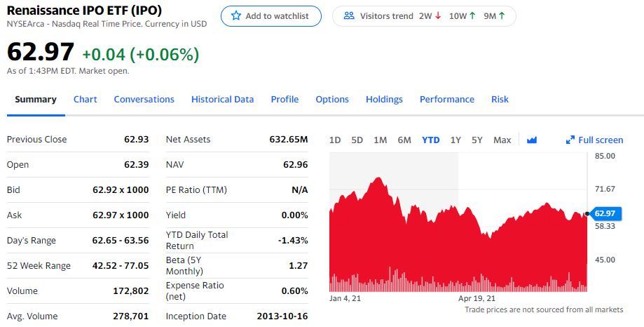Switch to the Holdings tab
Image resolution: width=644 pixels, height=327 pixels.
pyautogui.click(x=385, y=100)
